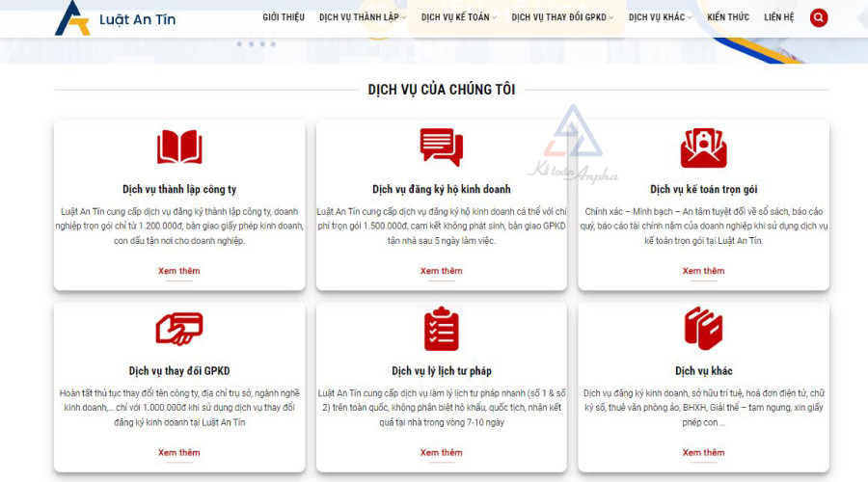The image size is (868, 482).
Task: Open the Dịch vụ khác card heading
Action: [x=704, y=371]
